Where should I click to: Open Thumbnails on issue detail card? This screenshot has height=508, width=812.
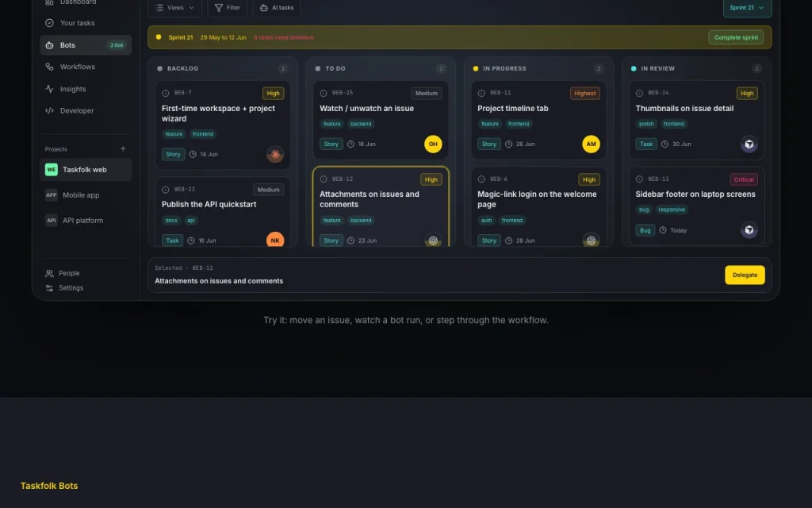(x=696, y=120)
